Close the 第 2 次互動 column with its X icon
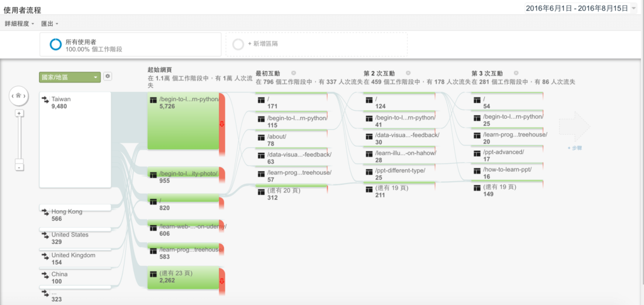 click(408, 73)
